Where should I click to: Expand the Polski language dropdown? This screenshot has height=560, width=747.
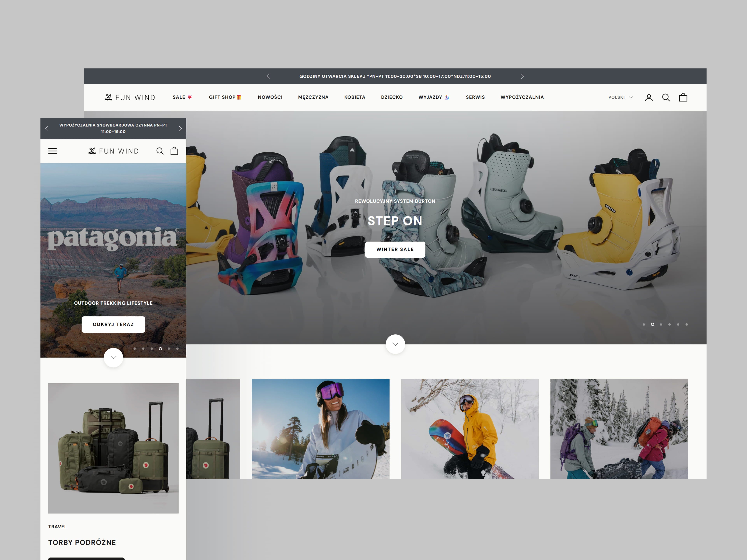click(x=620, y=97)
